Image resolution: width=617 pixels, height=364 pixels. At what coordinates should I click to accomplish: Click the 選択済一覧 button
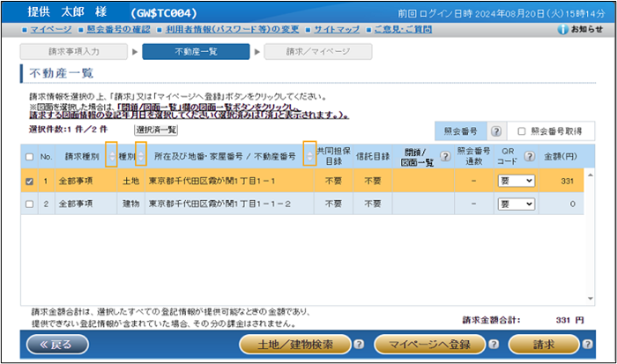tap(156, 130)
